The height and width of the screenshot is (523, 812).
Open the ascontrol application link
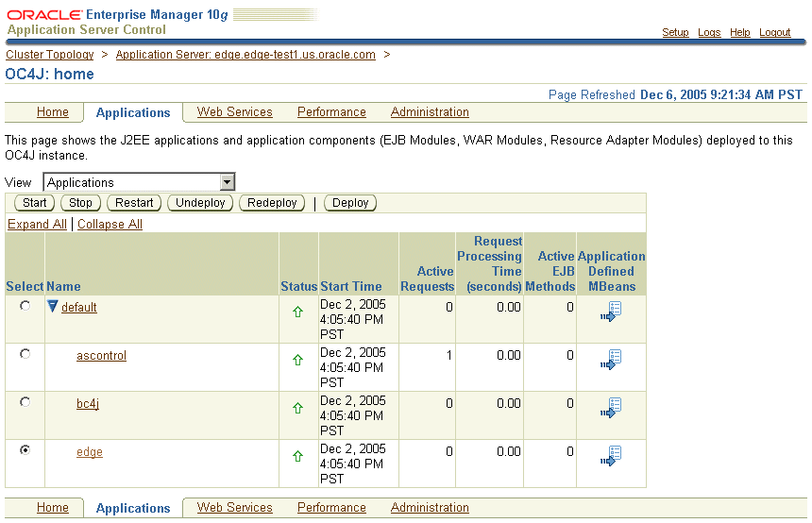(101, 356)
